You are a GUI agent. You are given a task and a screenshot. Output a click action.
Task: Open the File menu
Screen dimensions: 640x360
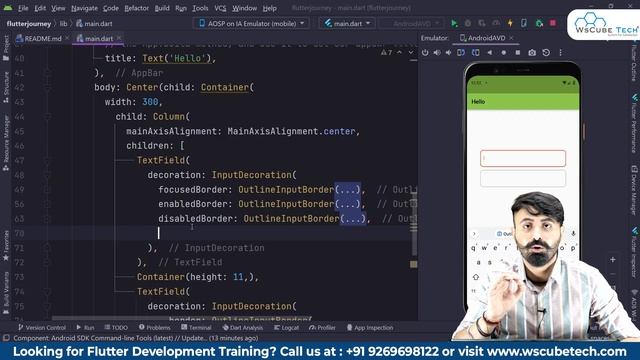point(23,8)
